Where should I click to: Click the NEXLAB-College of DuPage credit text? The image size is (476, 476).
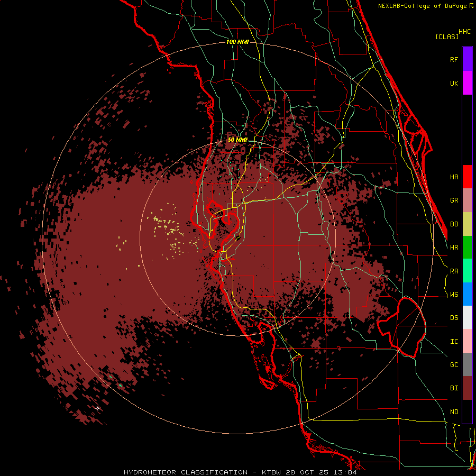(x=422, y=6)
